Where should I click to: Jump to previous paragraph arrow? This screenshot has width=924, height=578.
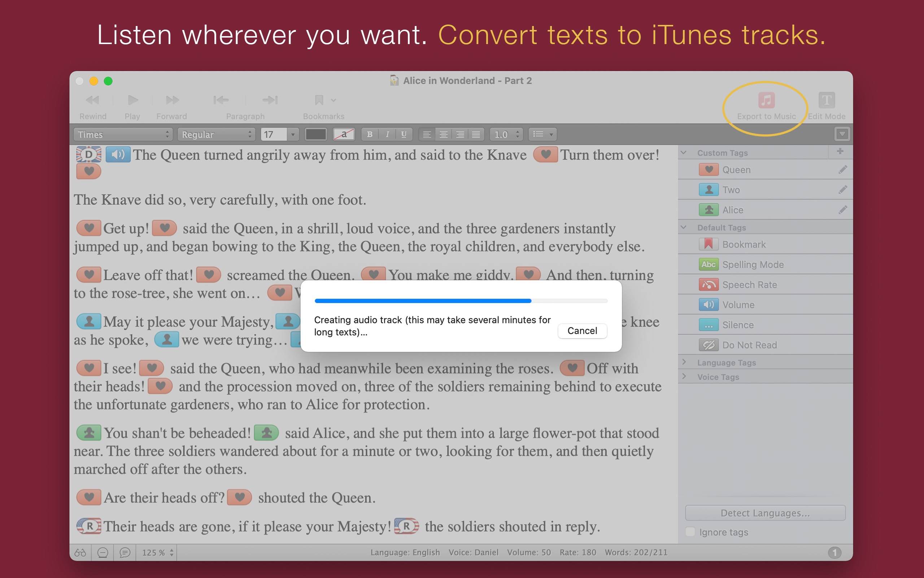tap(221, 100)
